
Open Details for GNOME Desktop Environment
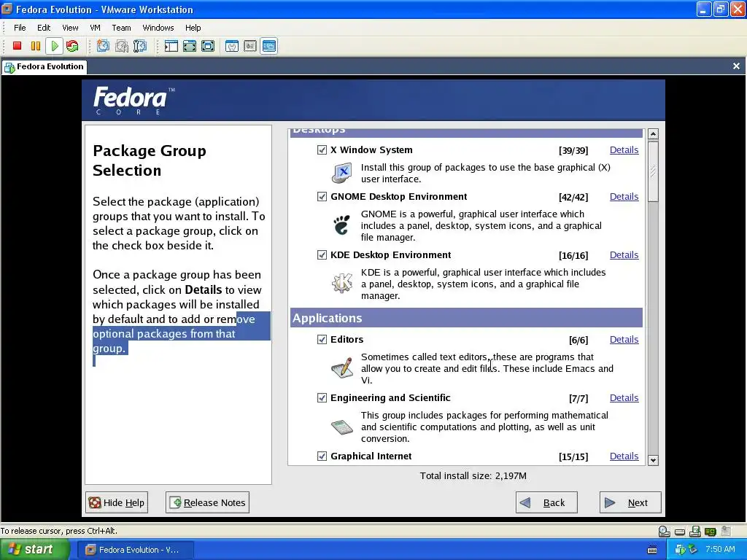pos(624,197)
